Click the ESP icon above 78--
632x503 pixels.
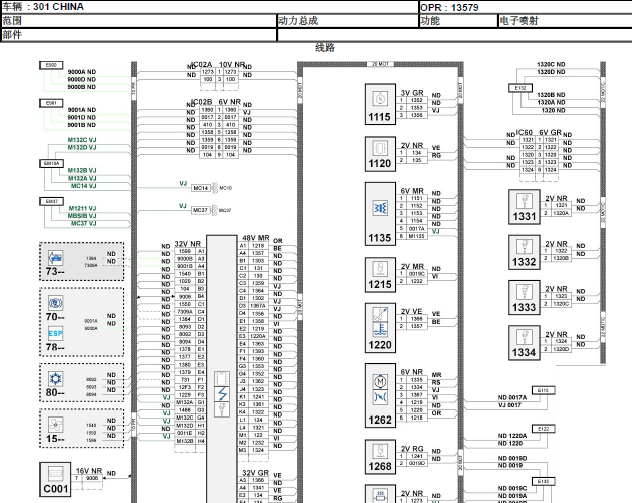coord(55,334)
